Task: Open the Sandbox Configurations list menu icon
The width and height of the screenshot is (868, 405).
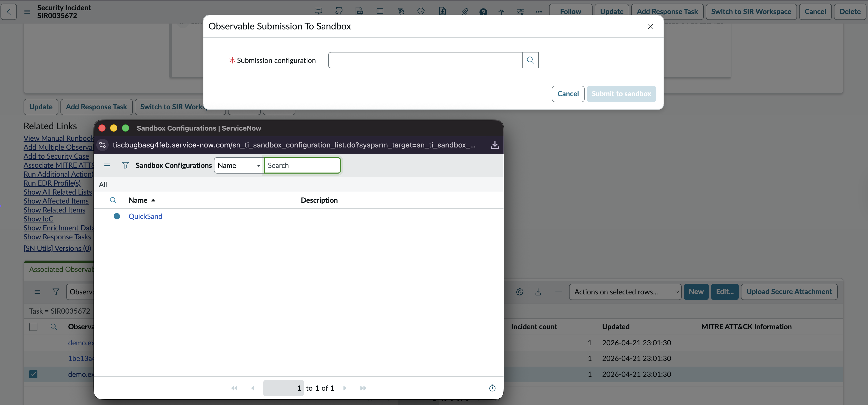Action: tap(107, 165)
